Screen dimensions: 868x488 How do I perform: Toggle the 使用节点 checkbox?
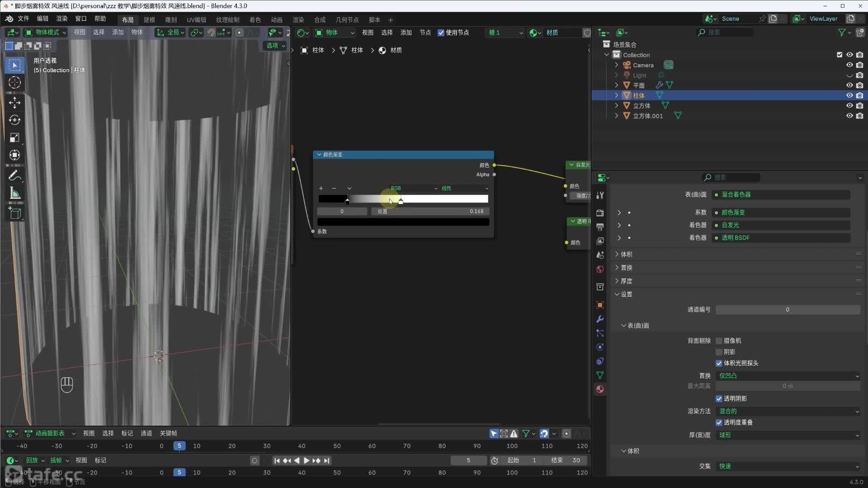pyautogui.click(x=441, y=33)
